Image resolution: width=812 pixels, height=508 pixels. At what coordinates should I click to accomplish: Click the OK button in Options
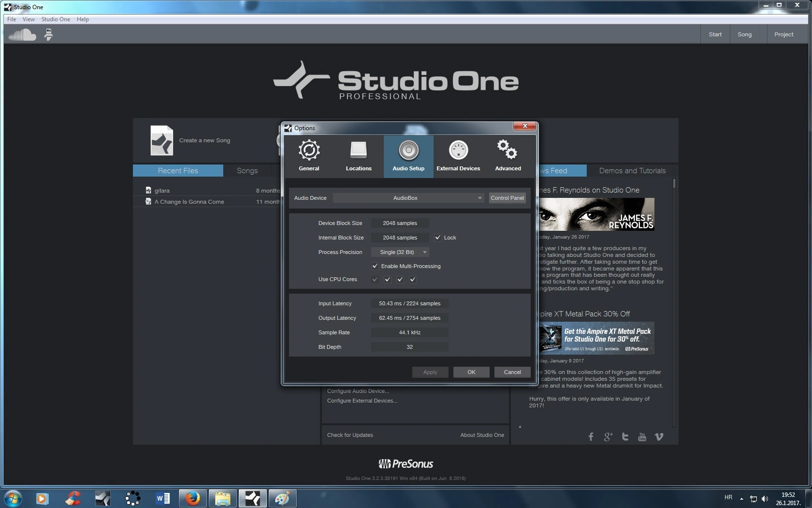471,372
